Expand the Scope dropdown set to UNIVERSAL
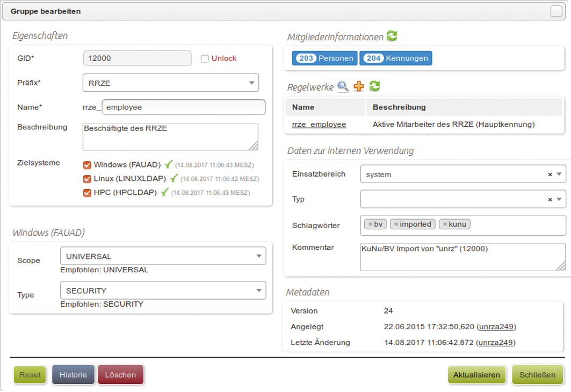Viewport: 571px width, 392px height. click(x=163, y=257)
